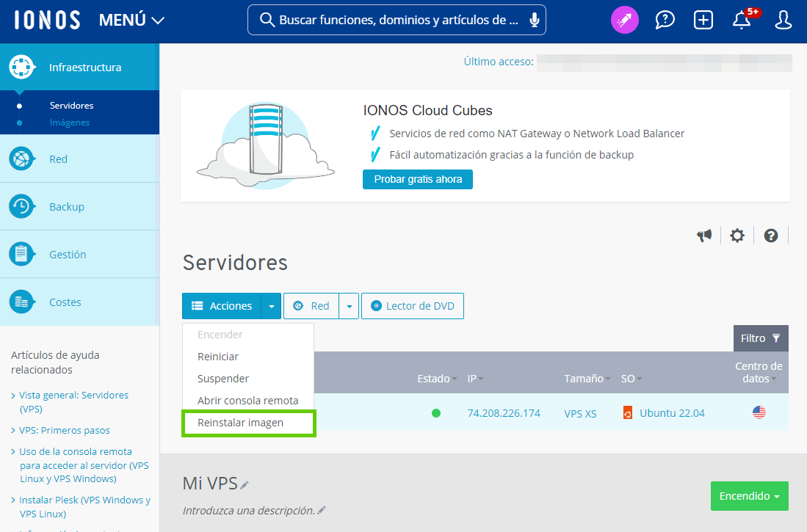Click the US flag data center icon
The image size is (807, 532).
click(x=759, y=412)
